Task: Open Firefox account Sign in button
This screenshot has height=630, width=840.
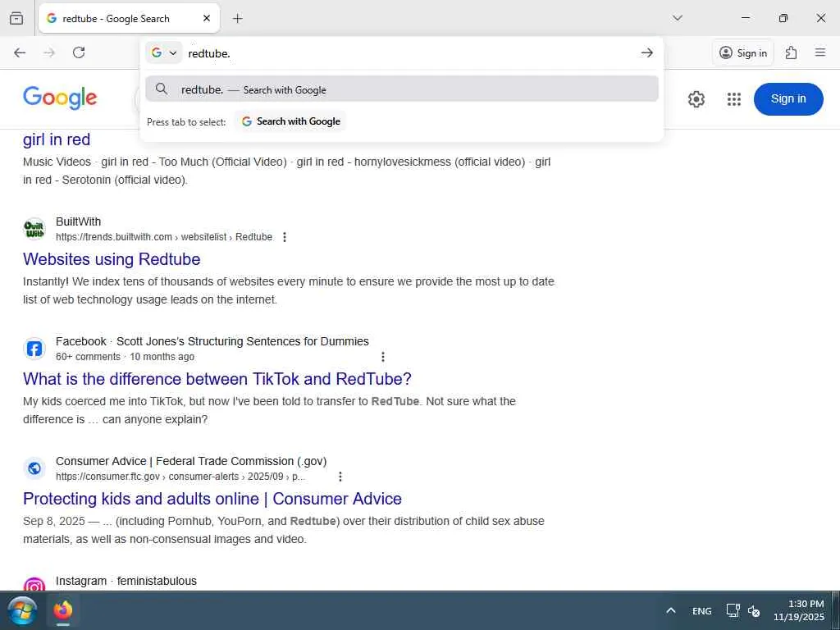Action: pos(743,52)
